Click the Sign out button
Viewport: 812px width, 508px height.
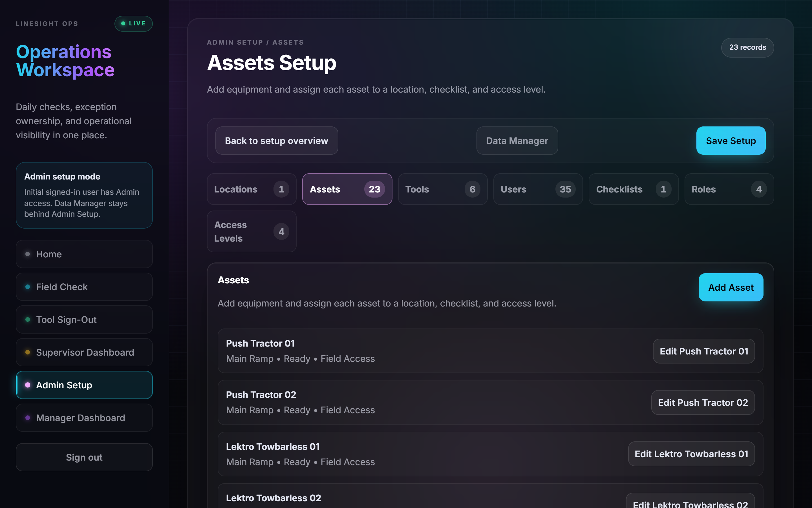84,457
